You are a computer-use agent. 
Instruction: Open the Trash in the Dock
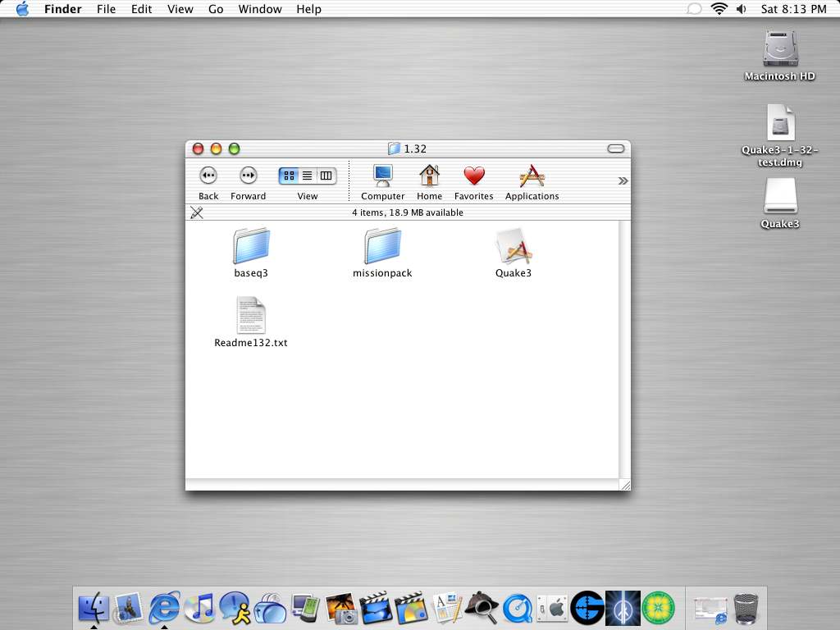746,608
